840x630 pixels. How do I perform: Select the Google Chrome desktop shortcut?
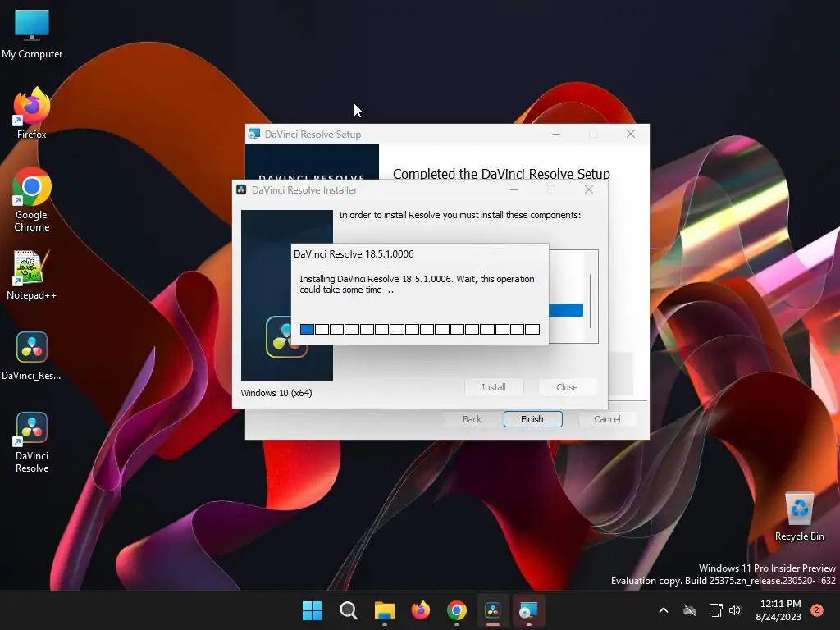(x=32, y=199)
